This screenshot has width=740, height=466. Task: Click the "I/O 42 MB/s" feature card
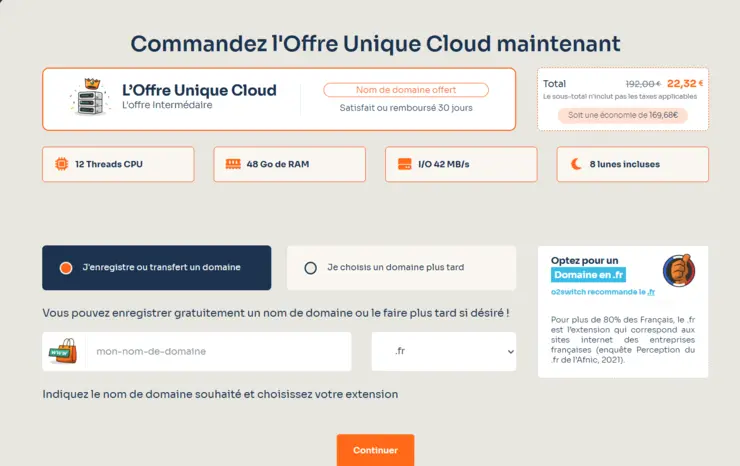point(461,164)
